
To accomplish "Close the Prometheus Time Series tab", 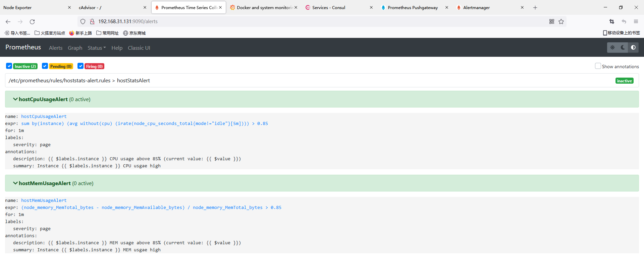I will tap(220, 7).
